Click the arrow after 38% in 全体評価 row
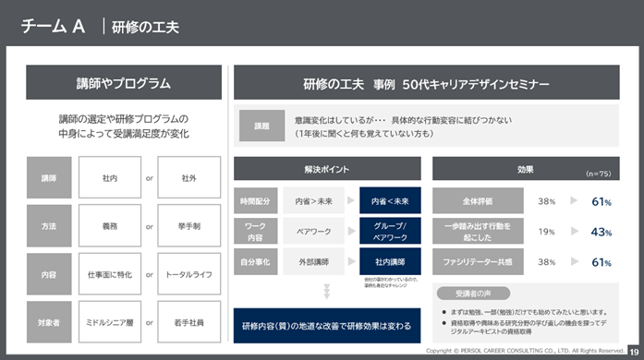 pos(574,200)
